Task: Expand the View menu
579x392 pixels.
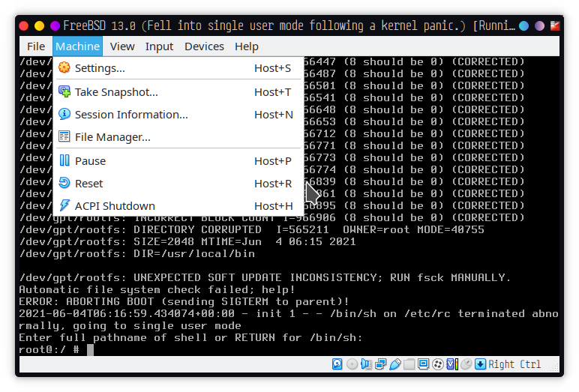Action: pyautogui.click(x=122, y=46)
